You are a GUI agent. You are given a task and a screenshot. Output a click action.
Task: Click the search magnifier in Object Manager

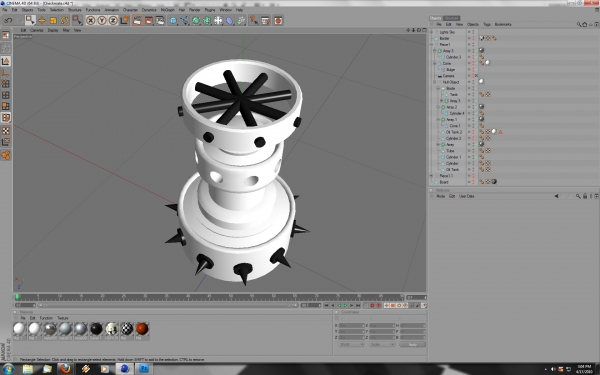(579, 24)
